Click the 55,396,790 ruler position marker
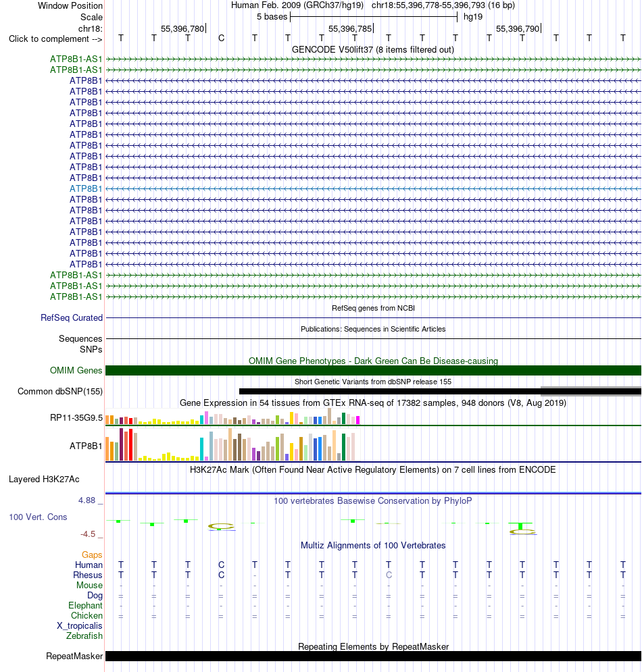Viewport: 642px width, 672px height. [518, 29]
